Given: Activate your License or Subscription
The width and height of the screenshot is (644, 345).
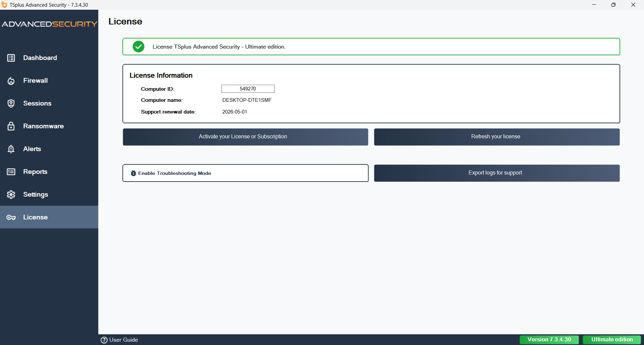Looking at the screenshot, I should (246, 137).
